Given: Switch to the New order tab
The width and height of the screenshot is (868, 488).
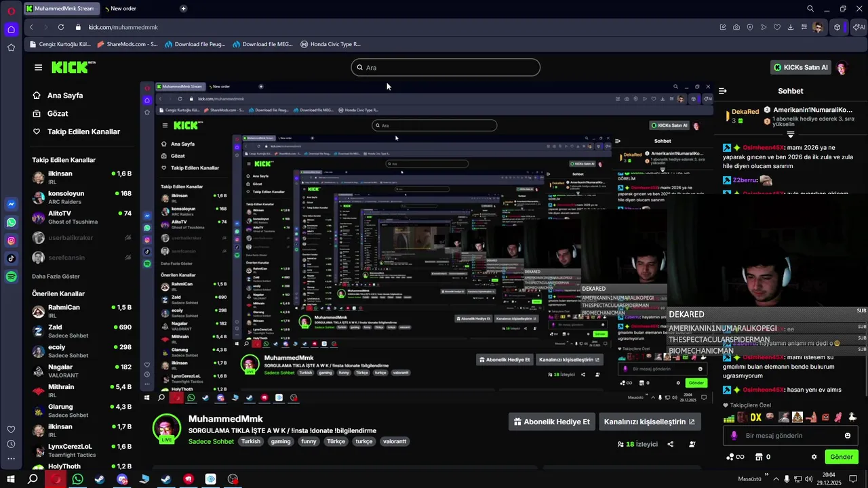Looking at the screenshot, I should [123, 9].
